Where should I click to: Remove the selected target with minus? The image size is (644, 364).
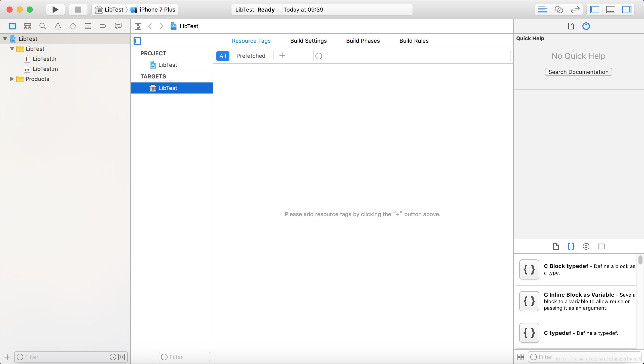[x=150, y=357]
